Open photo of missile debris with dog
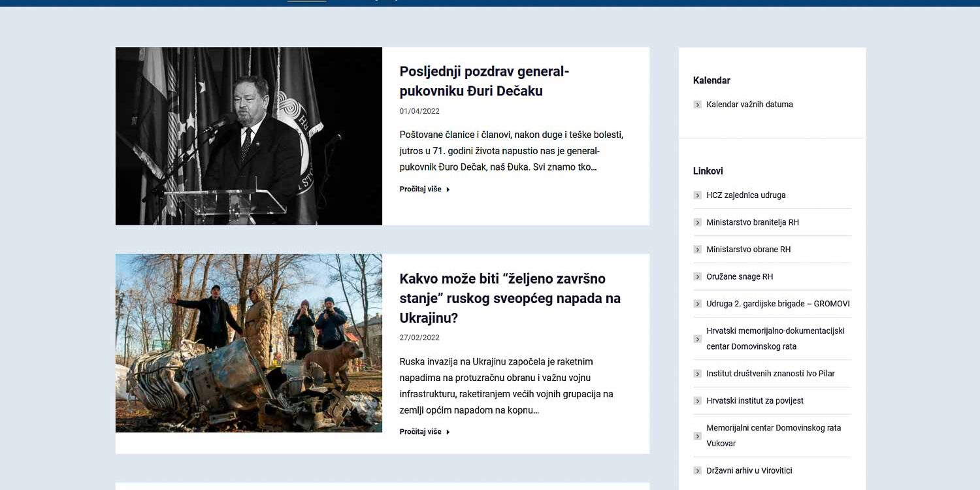980x490 pixels. coord(248,343)
